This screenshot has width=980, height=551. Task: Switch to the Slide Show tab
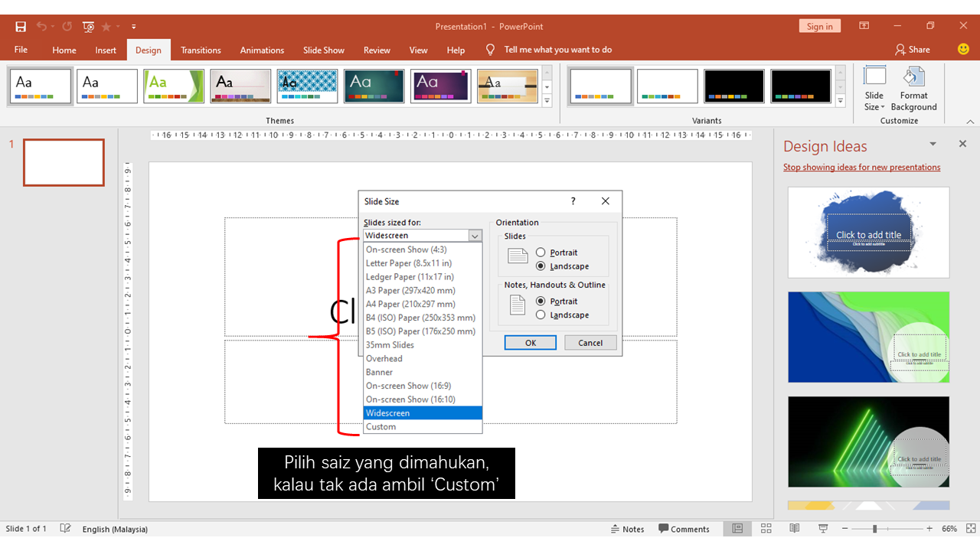coord(324,50)
